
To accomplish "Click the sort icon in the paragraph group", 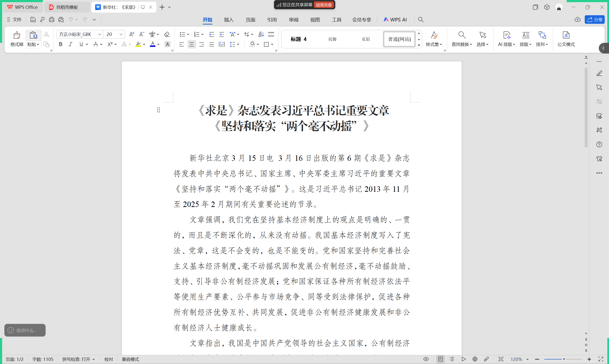I will [x=261, y=34].
